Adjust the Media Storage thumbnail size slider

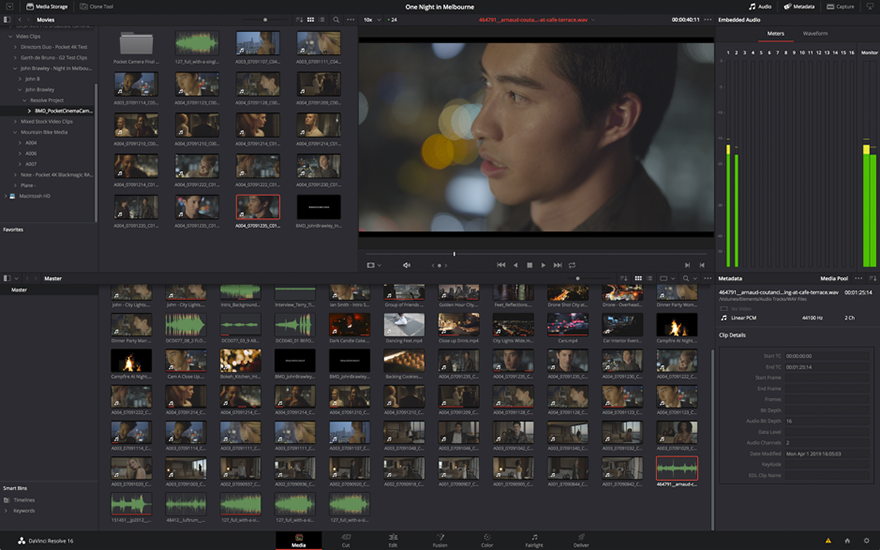265,19
